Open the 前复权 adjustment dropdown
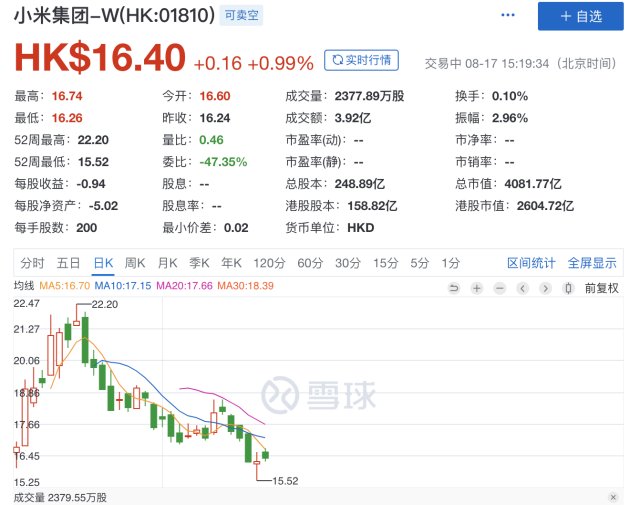 tap(602, 288)
